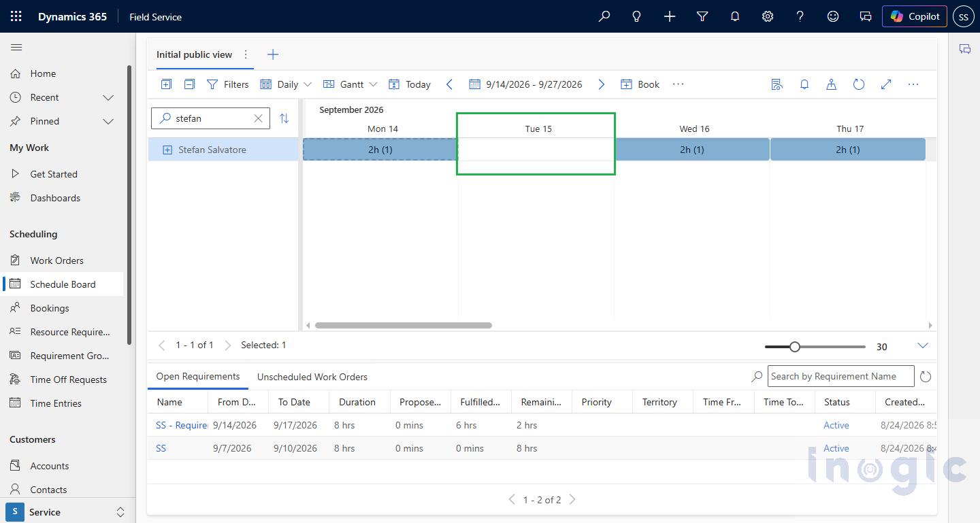Open the lightbulb assistant icon
The image size is (980, 523).
[x=636, y=16]
